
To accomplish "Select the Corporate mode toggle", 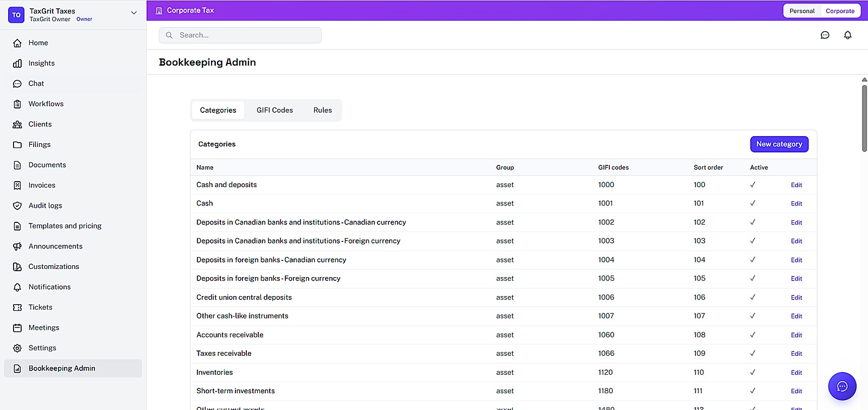I will (x=840, y=11).
